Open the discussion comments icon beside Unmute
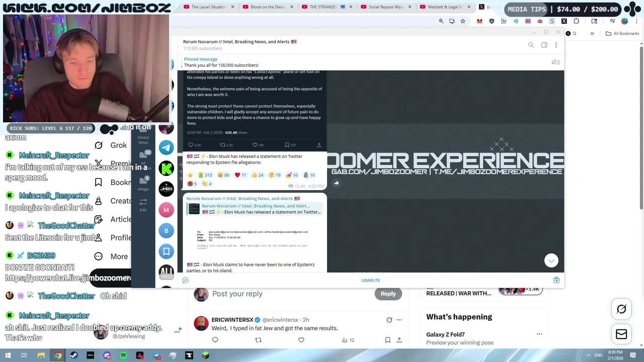The image size is (644, 362). coord(185,281)
